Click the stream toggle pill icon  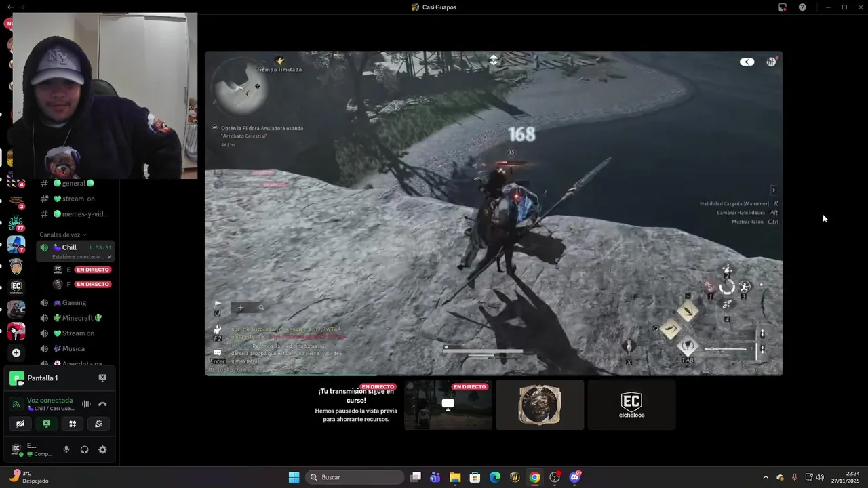click(747, 62)
